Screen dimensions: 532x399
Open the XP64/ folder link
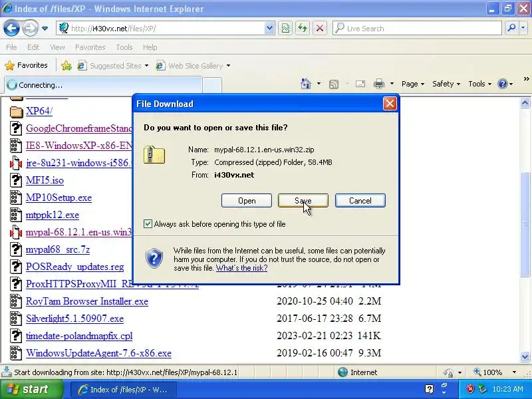pos(39,111)
